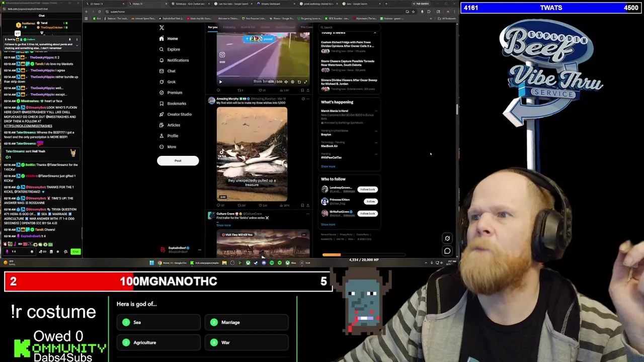The image size is (644, 362).
Task: Open more options on Culture Crave post
Action: [x=307, y=214]
